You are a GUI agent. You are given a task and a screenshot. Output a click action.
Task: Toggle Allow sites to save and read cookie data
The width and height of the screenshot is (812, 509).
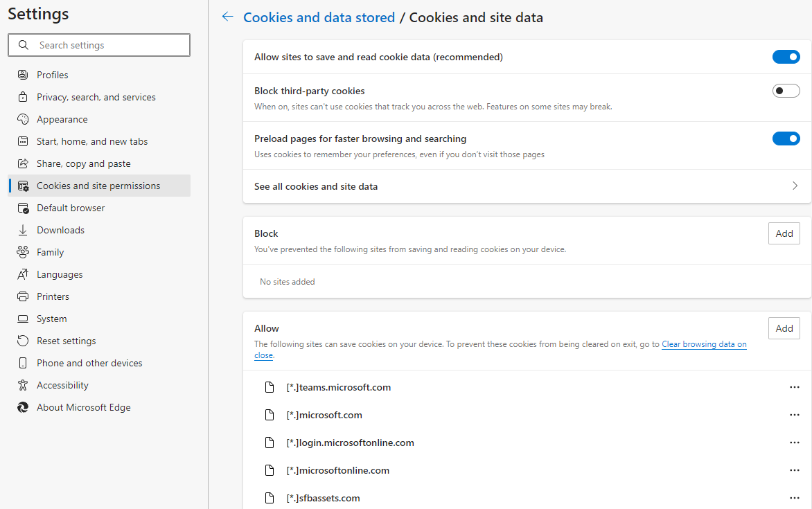click(786, 57)
